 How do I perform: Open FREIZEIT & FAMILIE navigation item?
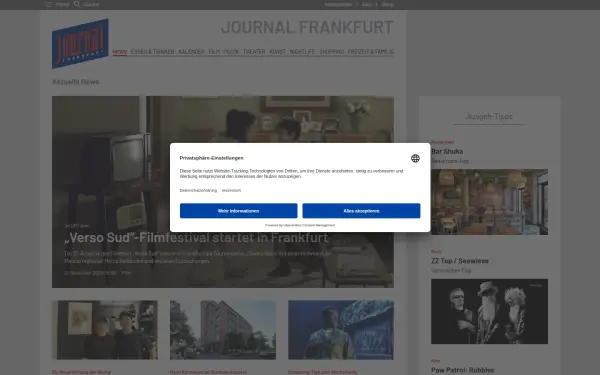point(371,52)
